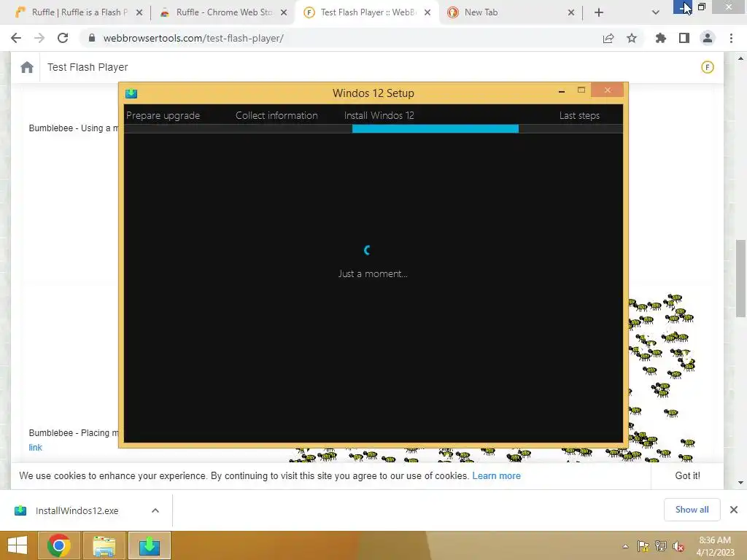This screenshot has height=560, width=747.
Task: Open the network tray icon
Action: point(661,546)
